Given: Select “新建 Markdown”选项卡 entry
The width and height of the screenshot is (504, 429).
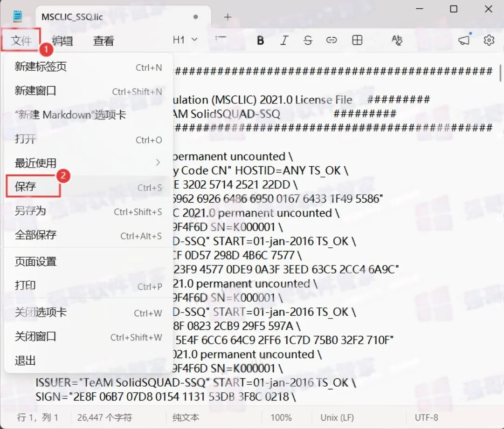Looking at the screenshot, I should 89,115.
